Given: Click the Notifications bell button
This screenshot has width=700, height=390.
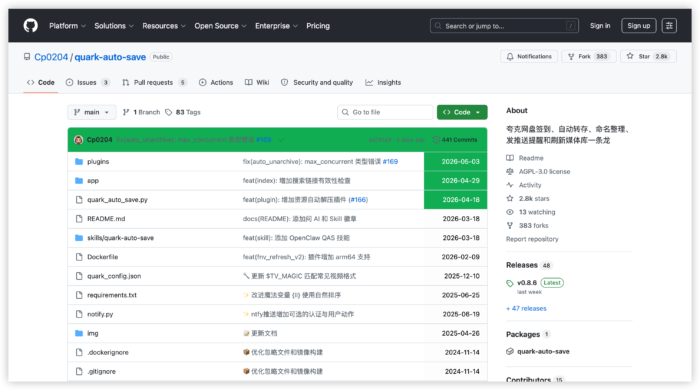Looking at the screenshot, I should [529, 57].
